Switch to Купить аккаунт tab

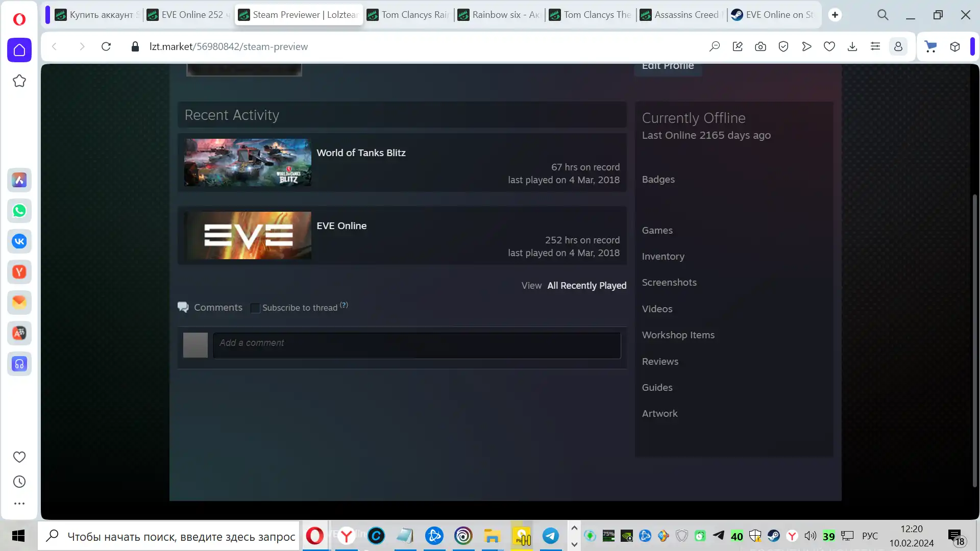[x=97, y=15]
